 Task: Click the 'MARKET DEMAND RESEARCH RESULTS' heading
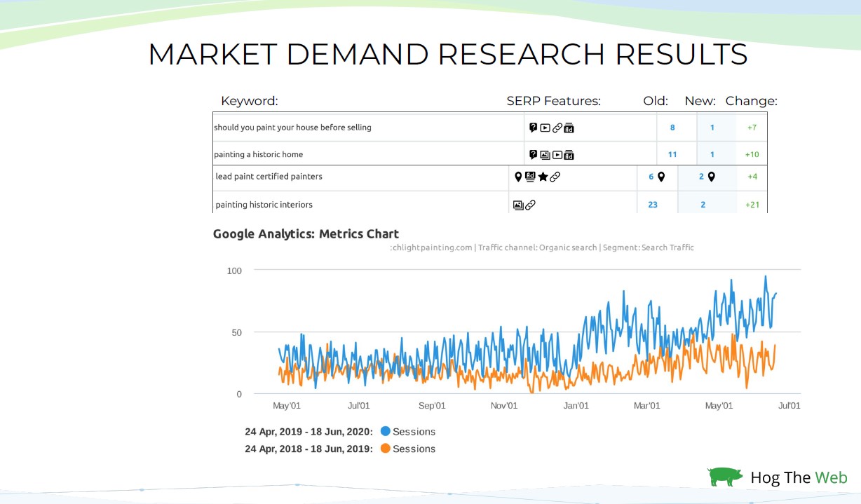pos(448,54)
